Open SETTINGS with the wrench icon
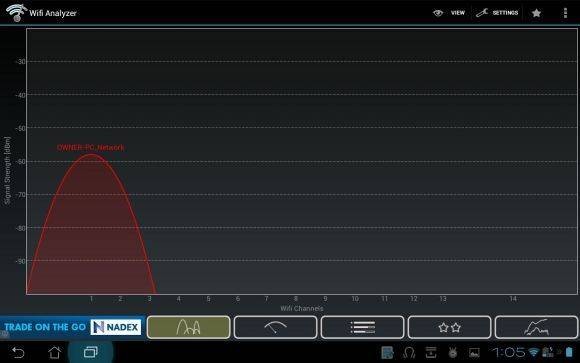Image resolution: width=580 pixels, height=363 pixels. (497, 13)
